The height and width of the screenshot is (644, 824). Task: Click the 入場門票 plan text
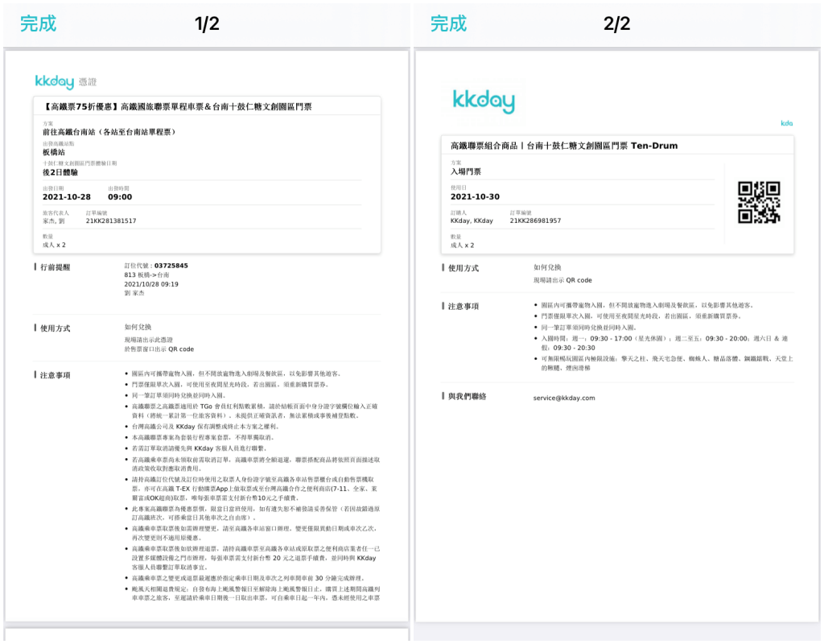coord(466,171)
